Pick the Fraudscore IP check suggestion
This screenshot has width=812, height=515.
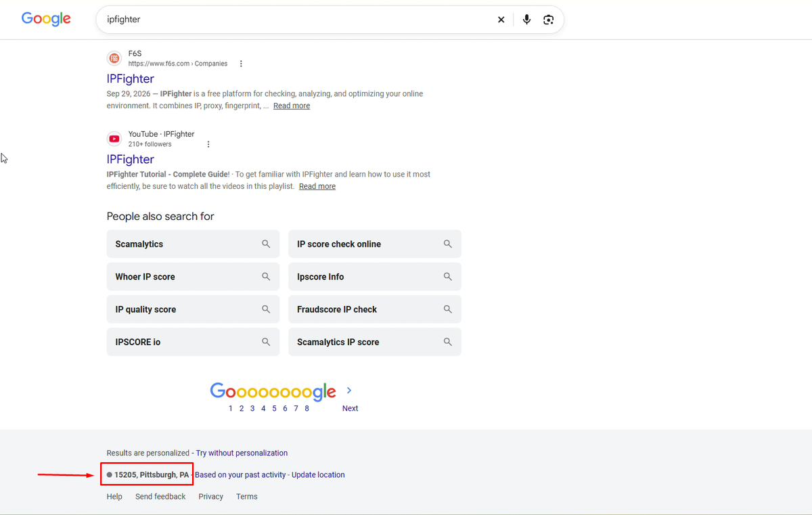[x=375, y=309]
